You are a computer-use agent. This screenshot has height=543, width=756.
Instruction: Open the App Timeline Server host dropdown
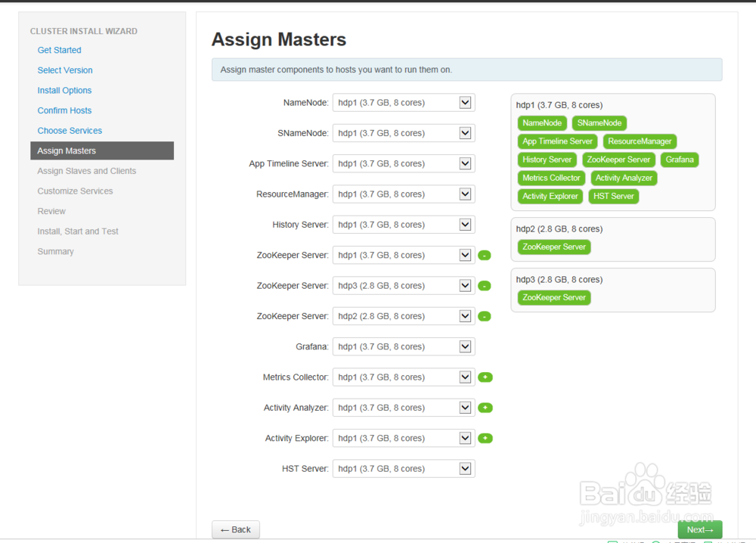404,163
